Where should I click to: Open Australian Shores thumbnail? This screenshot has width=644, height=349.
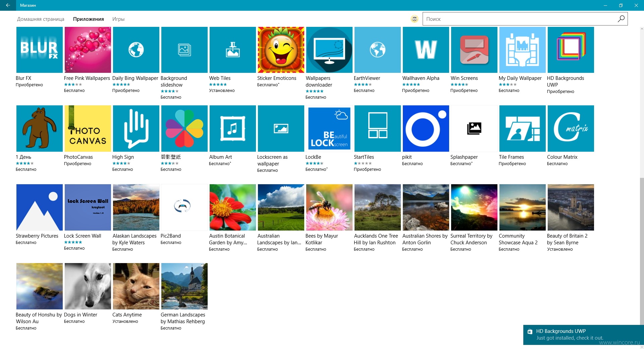(426, 207)
